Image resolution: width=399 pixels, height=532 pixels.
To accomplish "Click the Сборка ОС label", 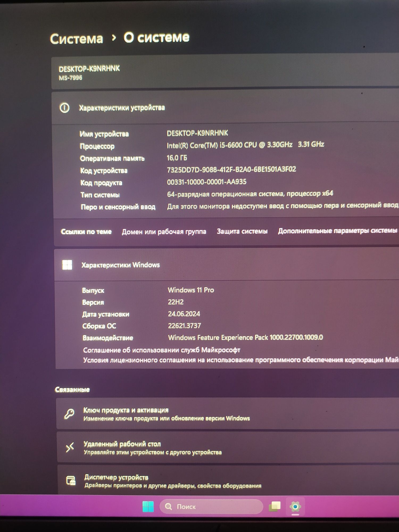I will 99,326.
